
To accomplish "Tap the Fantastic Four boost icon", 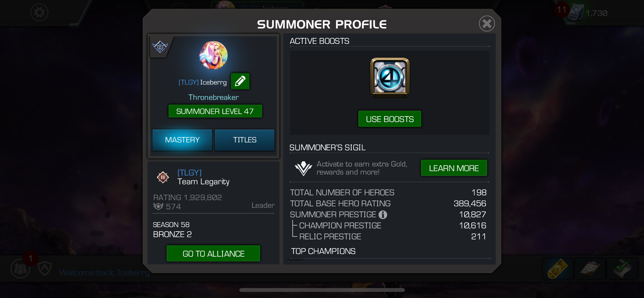I will (390, 77).
